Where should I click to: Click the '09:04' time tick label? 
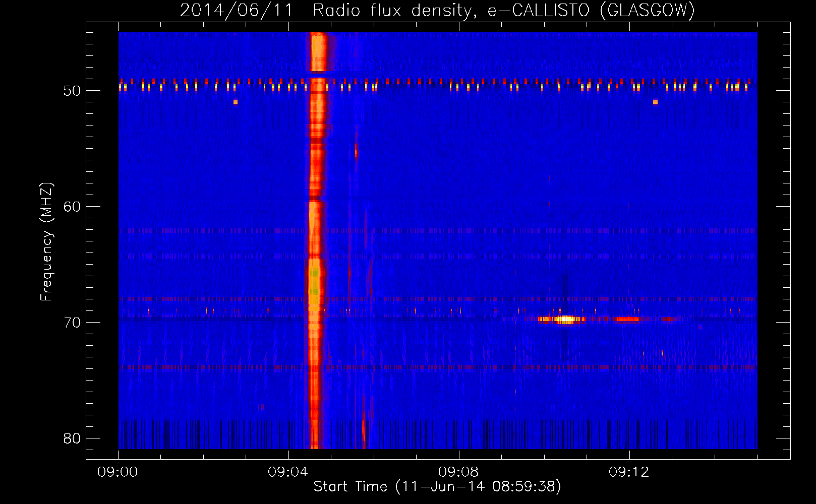click(288, 472)
